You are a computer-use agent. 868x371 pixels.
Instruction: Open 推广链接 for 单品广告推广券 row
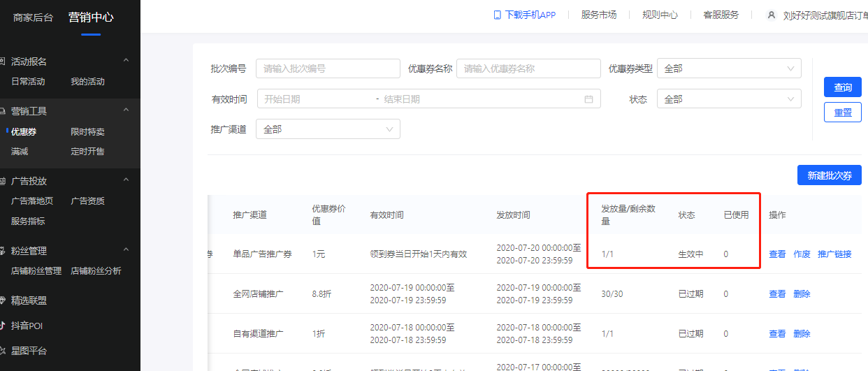pyautogui.click(x=834, y=254)
